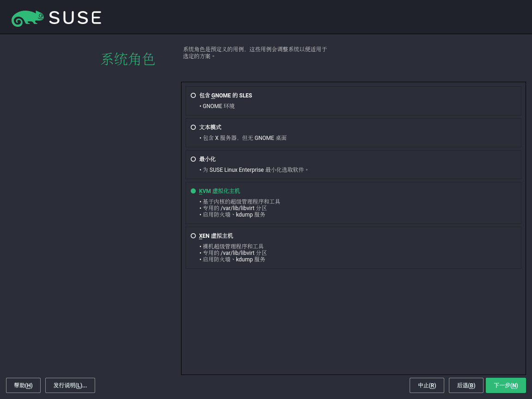Click the selected KVM 虚拟化主机 radio button
Viewport: 532px width, 399px height.
coord(193,191)
